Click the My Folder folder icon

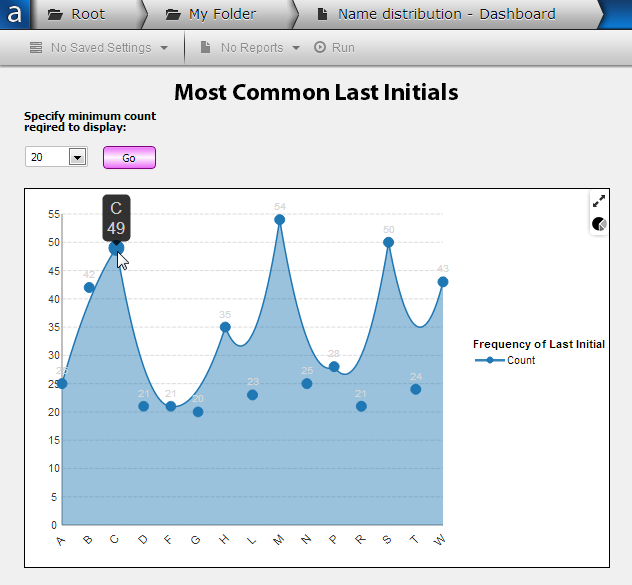point(173,15)
